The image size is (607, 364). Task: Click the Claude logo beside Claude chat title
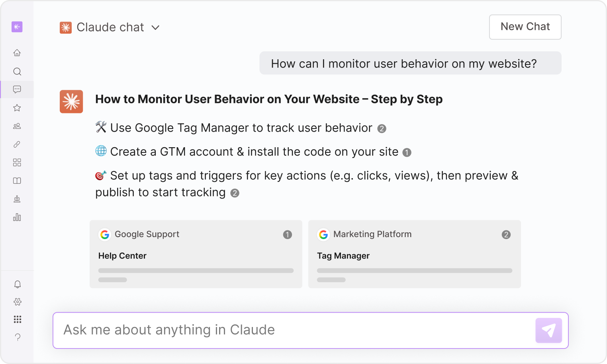coord(66,27)
